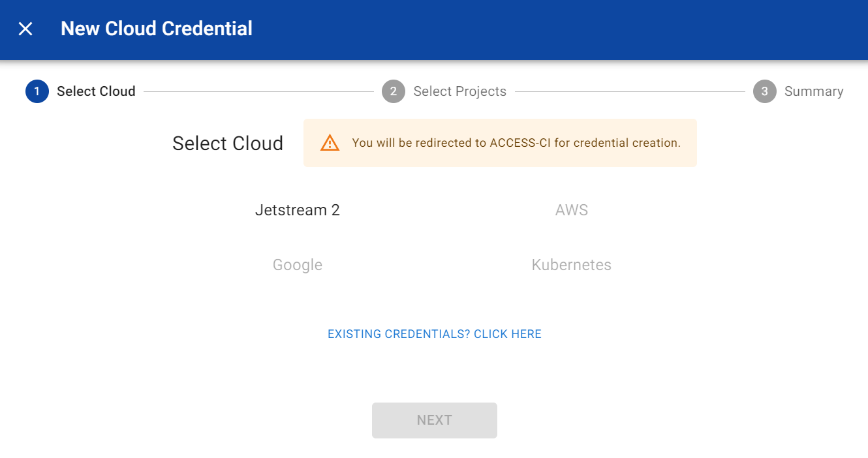Click the step 2 numbered circle
The image size is (868, 458).
(x=394, y=91)
